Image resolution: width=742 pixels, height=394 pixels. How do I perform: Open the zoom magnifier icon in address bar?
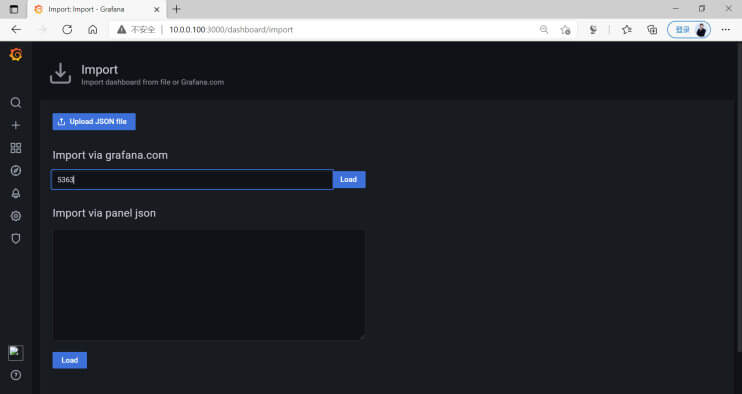[x=544, y=29]
